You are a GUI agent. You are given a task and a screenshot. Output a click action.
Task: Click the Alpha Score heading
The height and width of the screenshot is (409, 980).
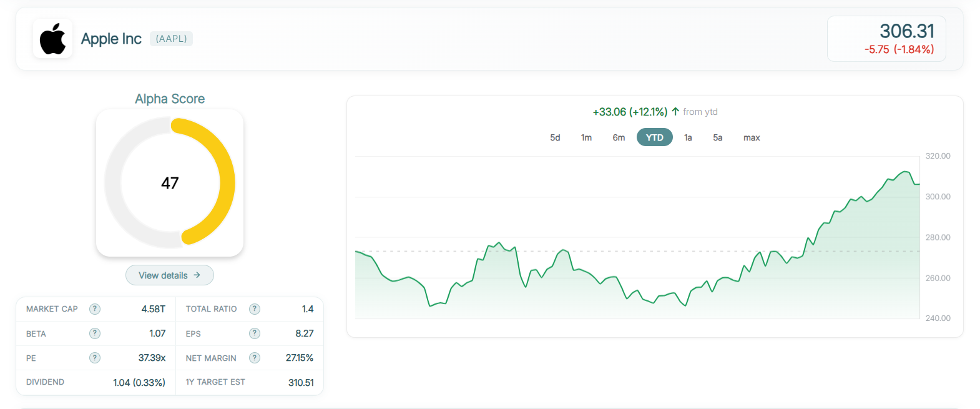[x=170, y=99]
